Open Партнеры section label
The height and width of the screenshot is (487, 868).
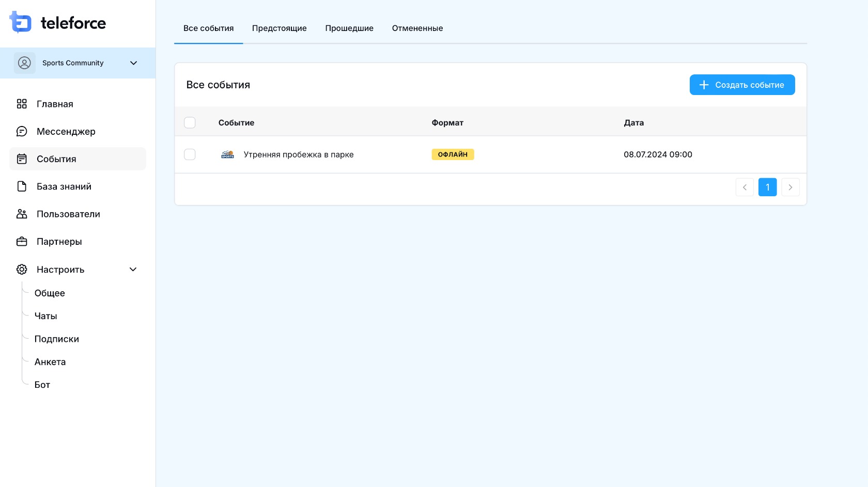pyautogui.click(x=59, y=242)
